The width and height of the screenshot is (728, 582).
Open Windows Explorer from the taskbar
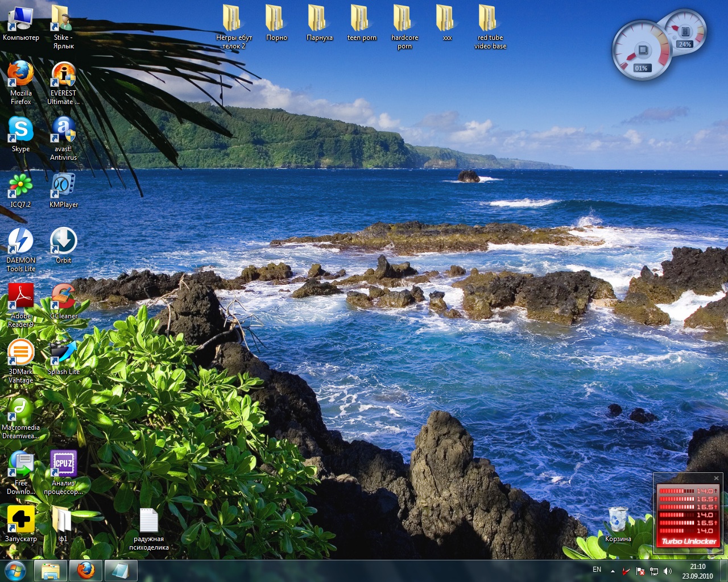click(51, 571)
